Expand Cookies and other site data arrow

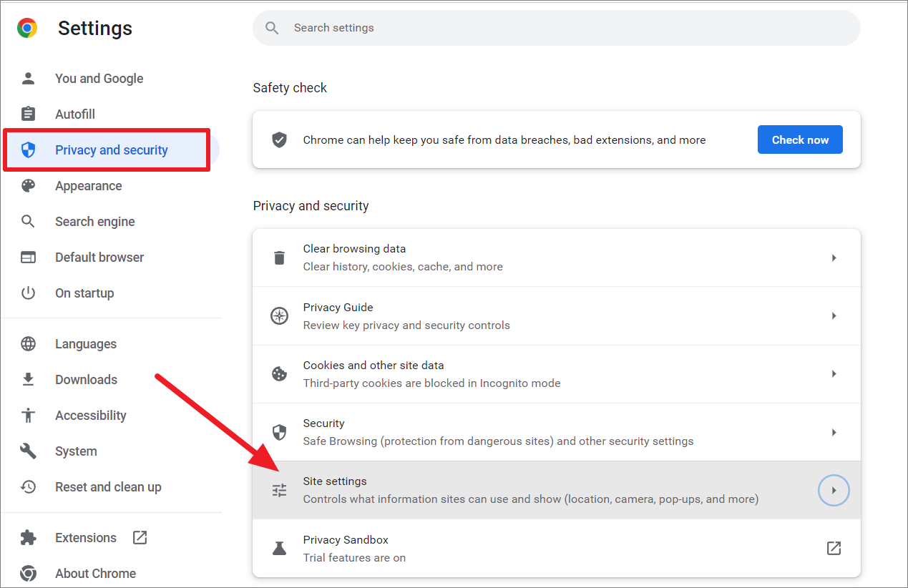click(x=834, y=373)
